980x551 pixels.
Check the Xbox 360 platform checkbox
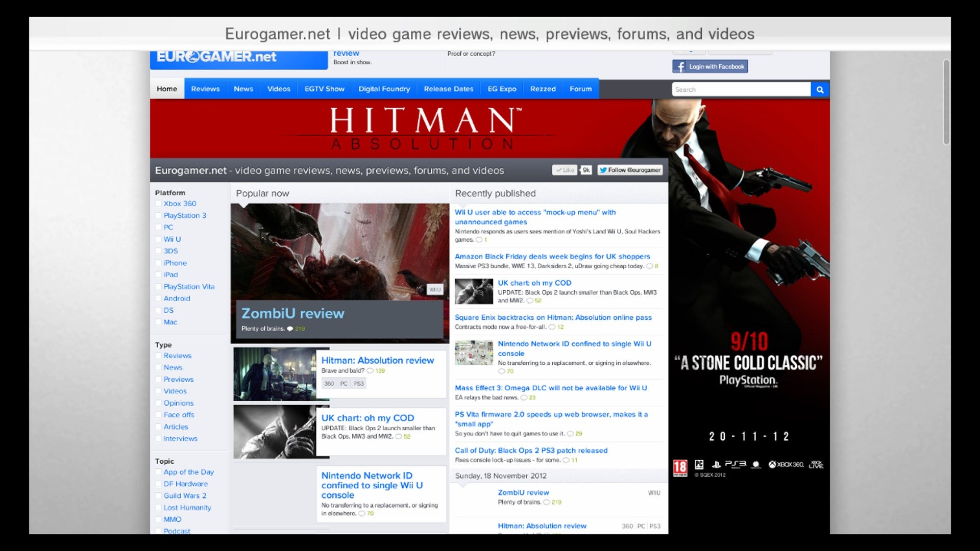click(158, 204)
